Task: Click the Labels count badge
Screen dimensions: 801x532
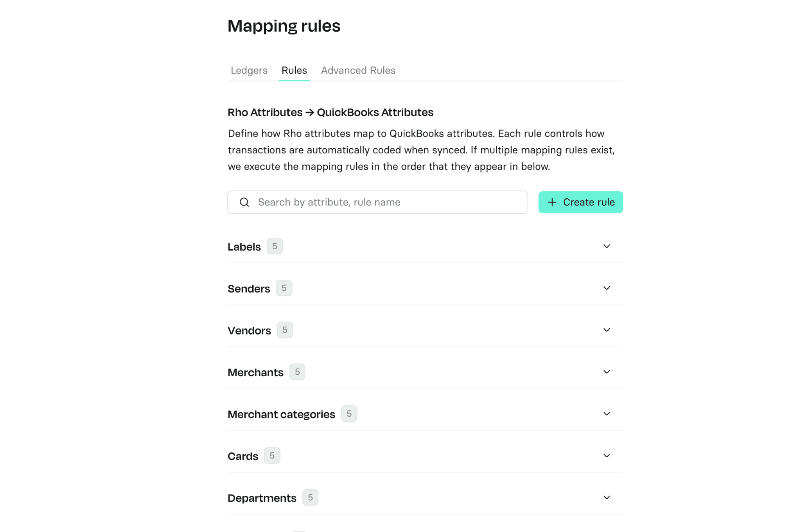Action: click(x=275, y=246)
